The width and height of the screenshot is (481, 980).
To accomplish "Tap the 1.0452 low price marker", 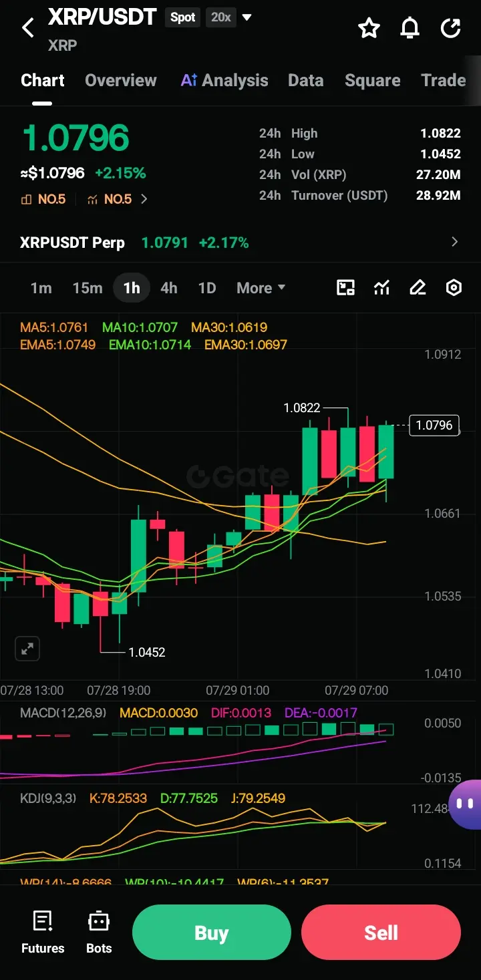I will (147, 652).
